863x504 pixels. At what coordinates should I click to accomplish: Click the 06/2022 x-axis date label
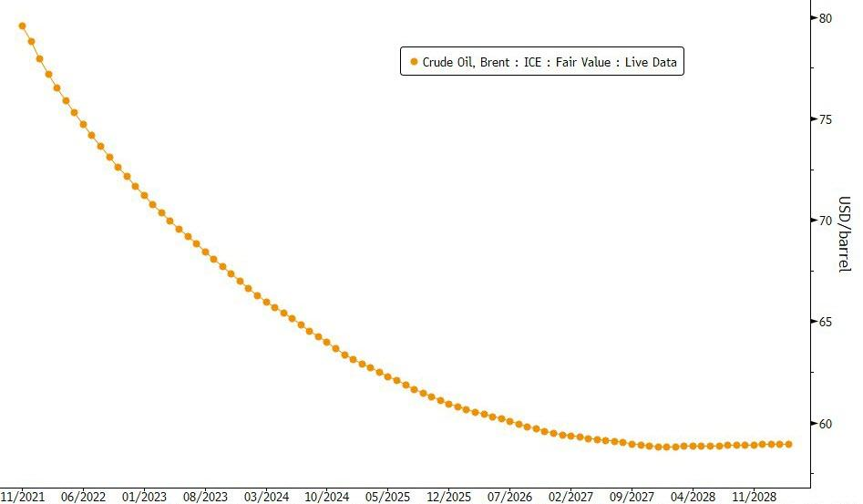(x=83, y=497)
